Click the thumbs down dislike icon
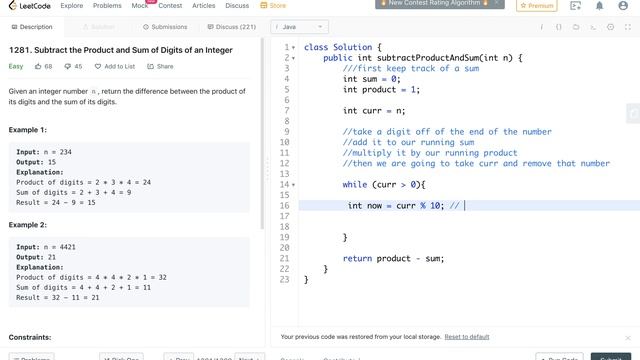The height and width of the screenshot is (360, 640). 67,66
